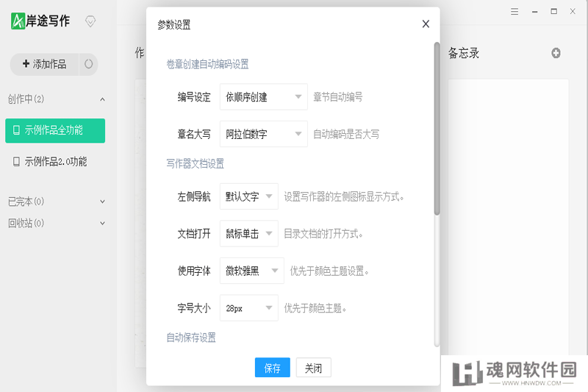Expand the 回收站 (0) section
This screenshot has width=588, height=392.
click(102, 224)
